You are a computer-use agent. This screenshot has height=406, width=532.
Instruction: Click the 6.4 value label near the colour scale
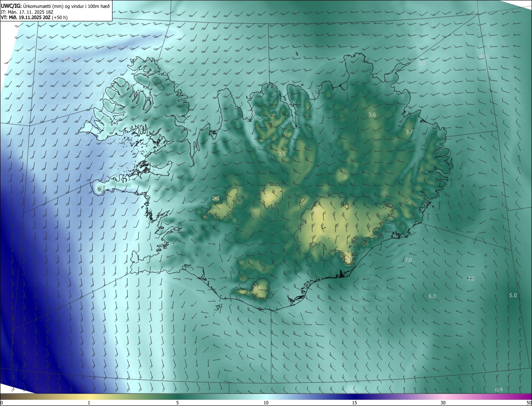499,389
